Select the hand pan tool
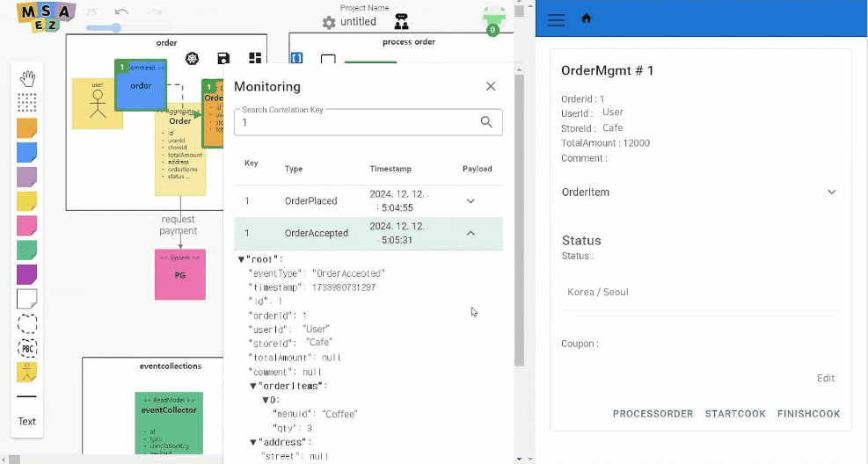868x464 pixels. point(27,78)
